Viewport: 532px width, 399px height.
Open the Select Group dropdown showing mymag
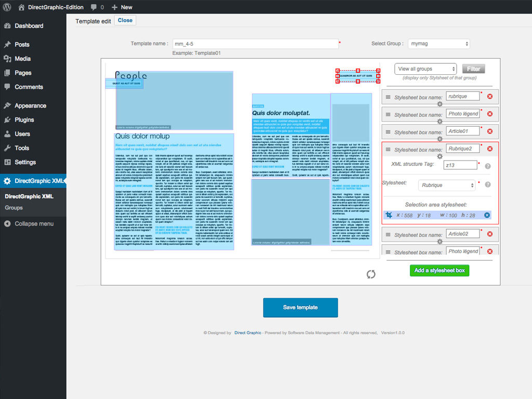tap(438, 44)
